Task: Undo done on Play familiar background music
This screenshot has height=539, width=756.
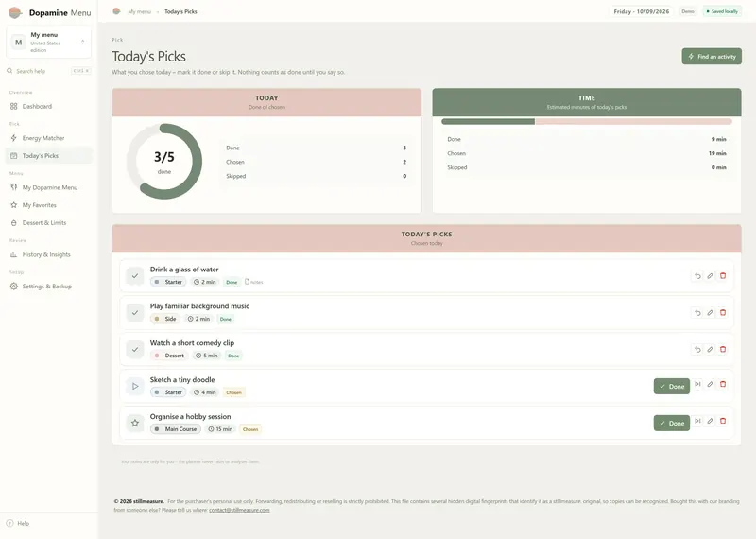Action: coord(697,313)
